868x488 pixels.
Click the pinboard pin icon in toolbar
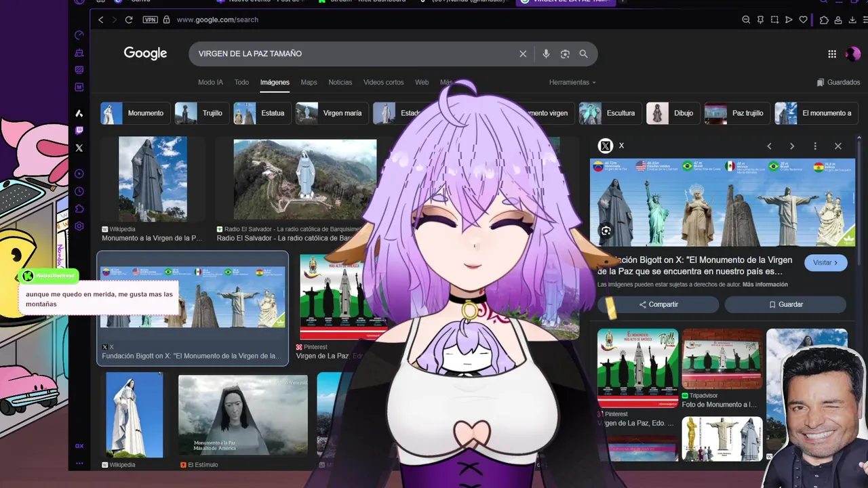click(760, 20)
